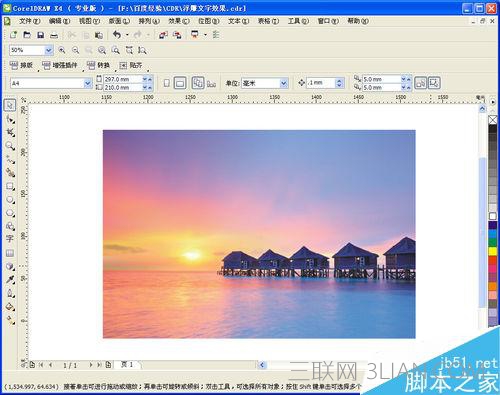Open the 转换 toolbar menu
Screen dimensions: 500x395
coord(99,65)
